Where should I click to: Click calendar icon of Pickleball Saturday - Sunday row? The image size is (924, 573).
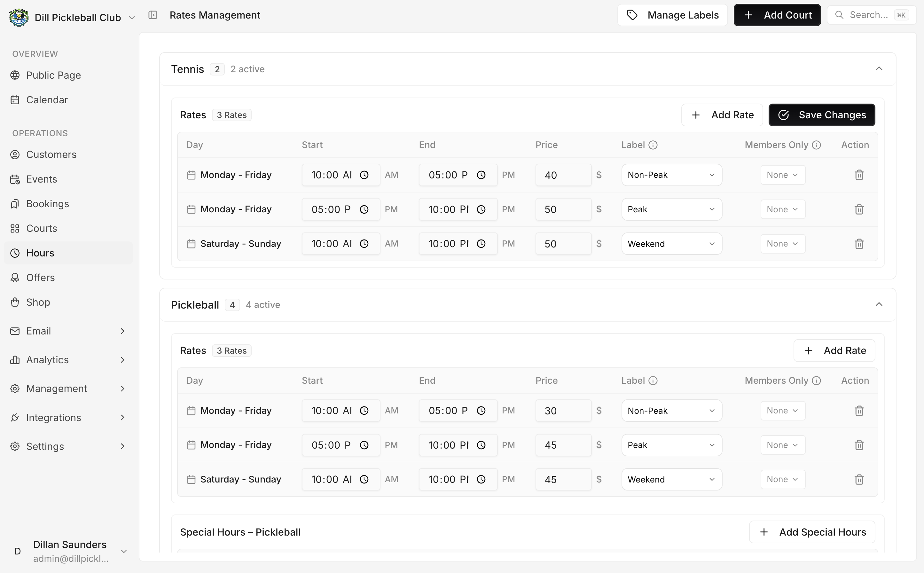click(x=191, y=479)
